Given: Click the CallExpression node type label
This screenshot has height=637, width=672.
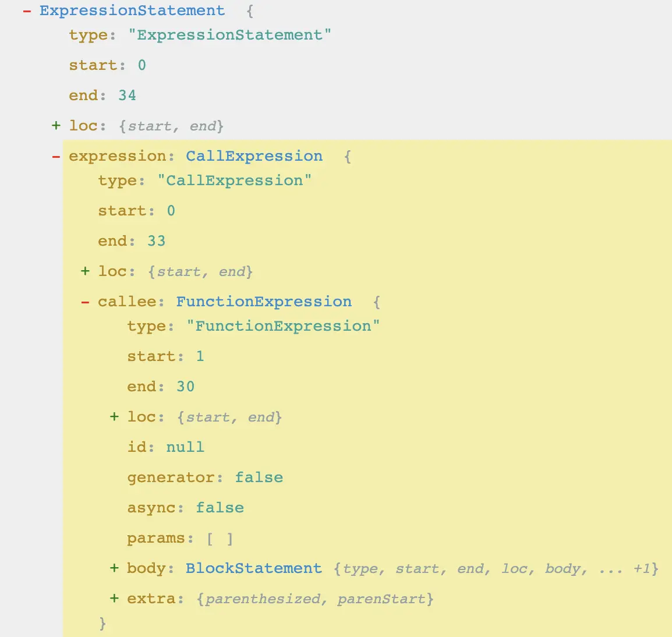Looking at the screenshot, I should pyautogui.click(x=254, y=156).
